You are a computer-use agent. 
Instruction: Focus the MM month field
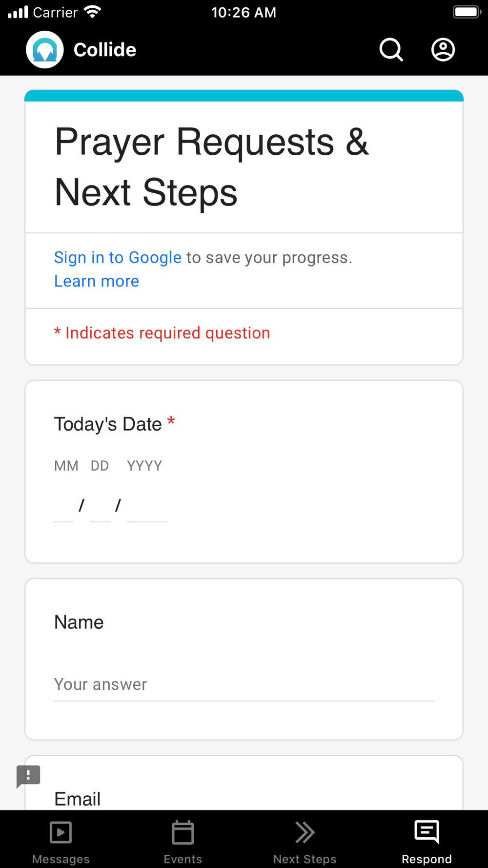(x=64, y=508)
